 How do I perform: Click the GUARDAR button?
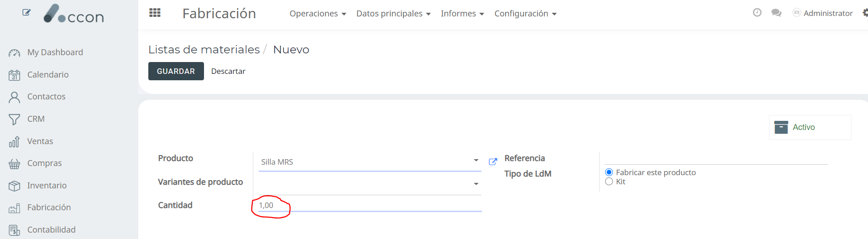pos(176,71)
